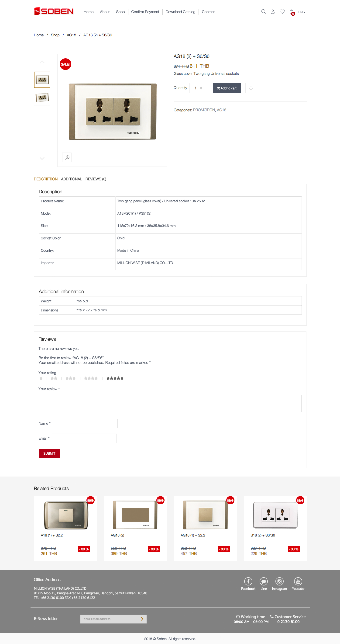Select the five-star rating
The image size is (340, 644).
click(115, 378)
